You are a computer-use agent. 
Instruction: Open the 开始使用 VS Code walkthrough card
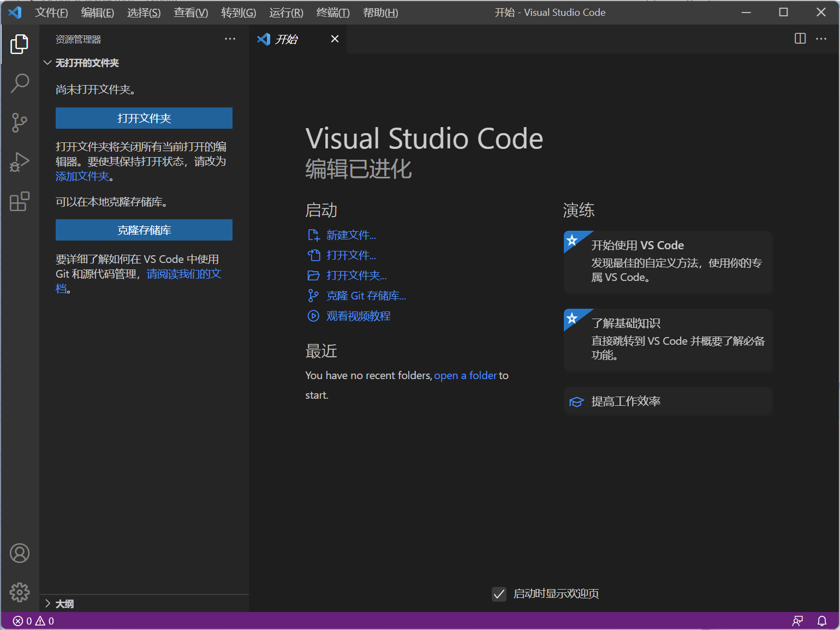pos(668,262)
